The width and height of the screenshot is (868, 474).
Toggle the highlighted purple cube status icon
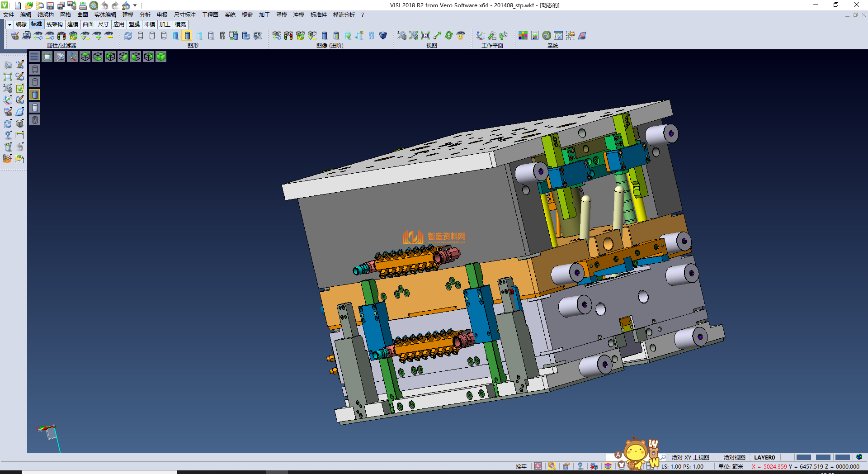click(x=608, y=466)
